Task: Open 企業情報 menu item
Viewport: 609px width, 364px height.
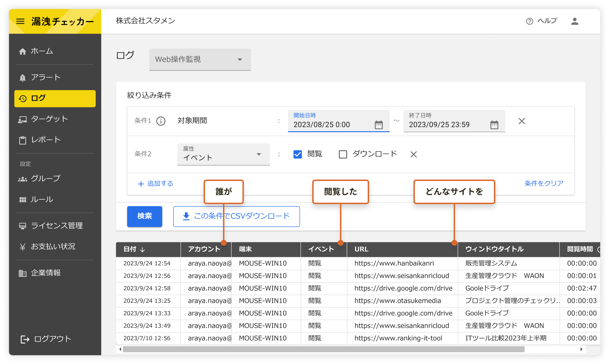Action: [x=55, y=273]
